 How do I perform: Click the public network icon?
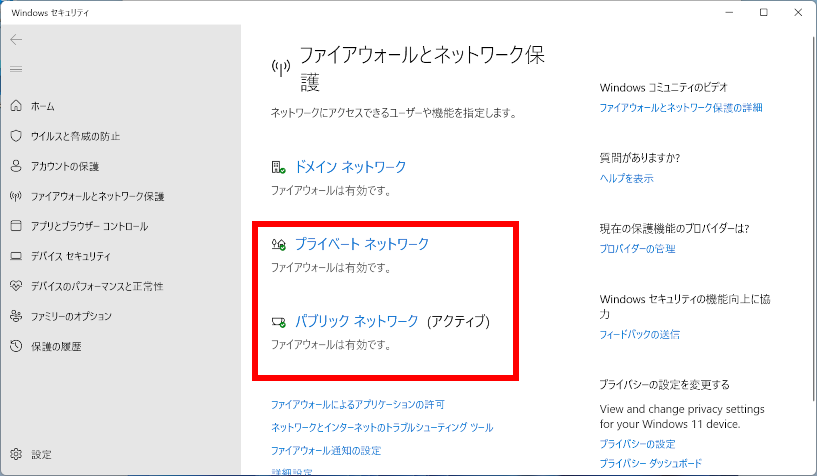(x=279, y=322)
